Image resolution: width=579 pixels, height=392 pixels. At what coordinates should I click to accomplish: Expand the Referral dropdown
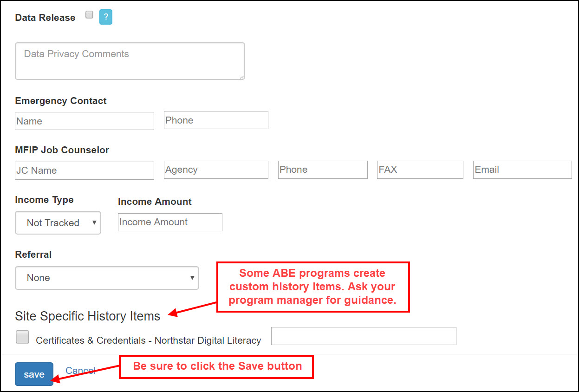pos(107,278)
